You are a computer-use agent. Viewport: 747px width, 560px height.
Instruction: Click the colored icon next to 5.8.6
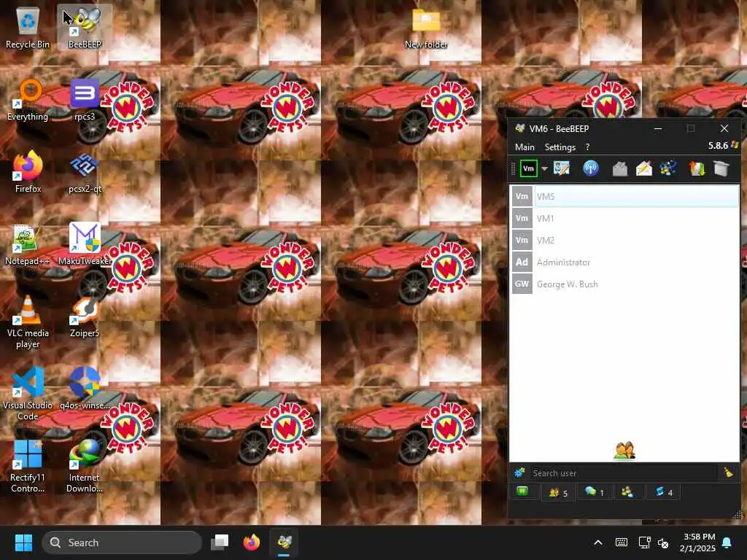tap(735, 145)
